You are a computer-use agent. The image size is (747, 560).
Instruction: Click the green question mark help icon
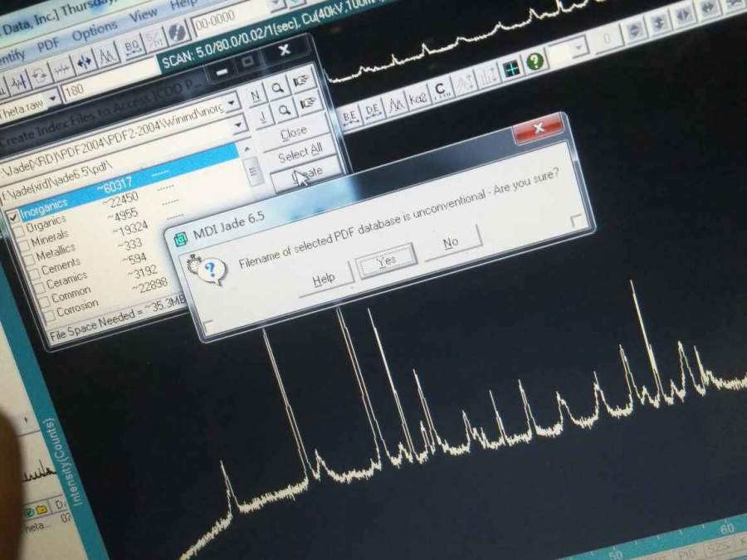tap(535, 61)
